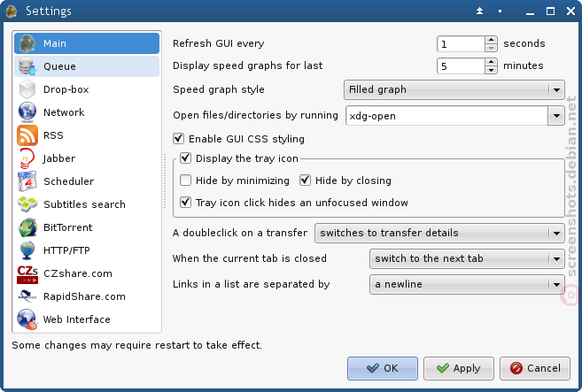This screenshot has height=392, width=582.
Task: Expand the Speed graph style dropdown
Action: point(454,89)
